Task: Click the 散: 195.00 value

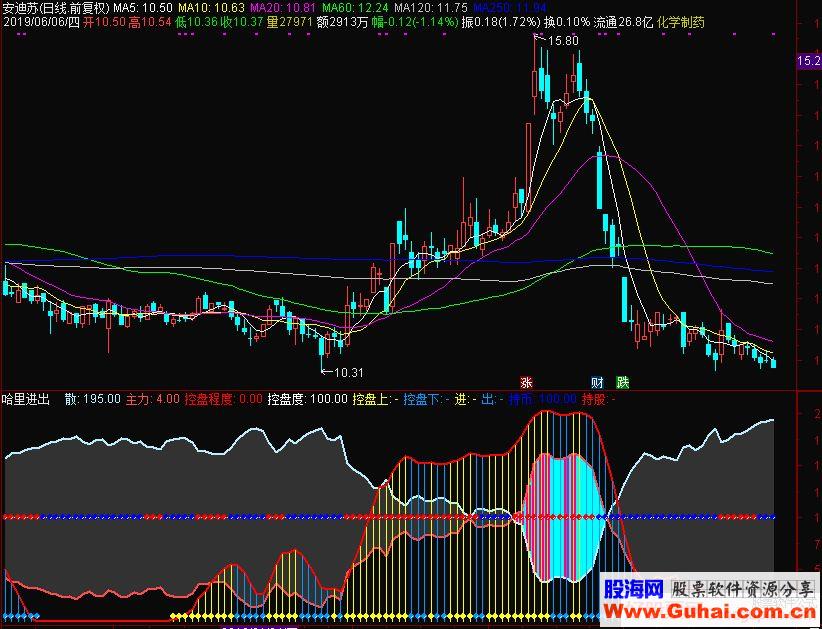Action: click(93, 399)
